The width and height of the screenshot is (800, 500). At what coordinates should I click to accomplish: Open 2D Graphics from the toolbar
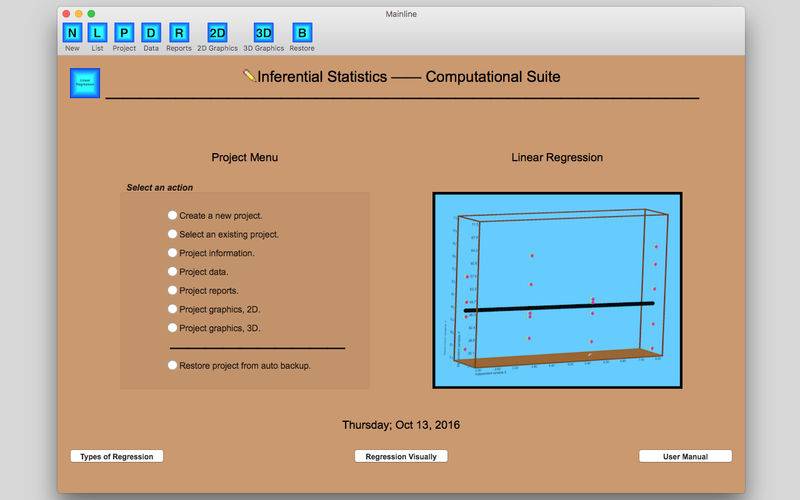pos(217,33)
